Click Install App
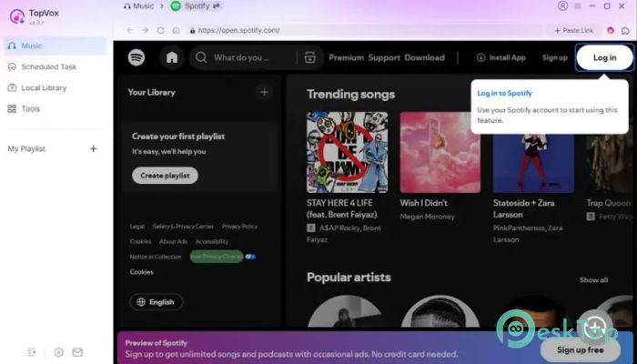Image resolution: width=637 pixels, height=364 pixels. (x=500, y=57)
